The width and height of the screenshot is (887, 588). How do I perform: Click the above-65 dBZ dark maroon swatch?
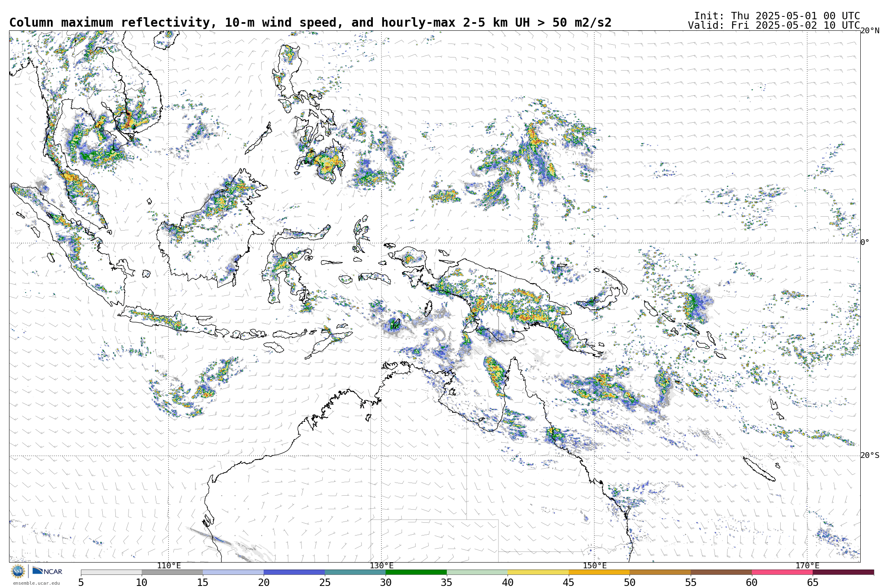tap(843, 572)
